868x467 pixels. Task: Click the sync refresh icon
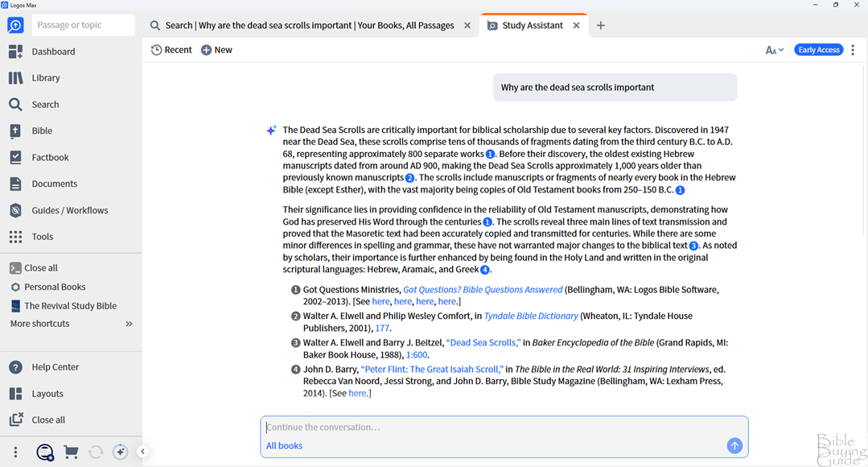tap(96, 453)
